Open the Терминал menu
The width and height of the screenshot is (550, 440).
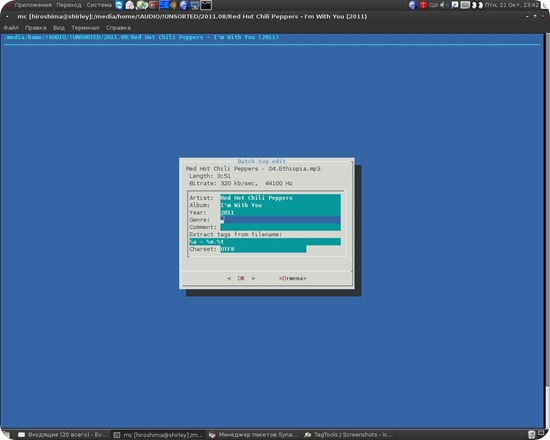85,28
